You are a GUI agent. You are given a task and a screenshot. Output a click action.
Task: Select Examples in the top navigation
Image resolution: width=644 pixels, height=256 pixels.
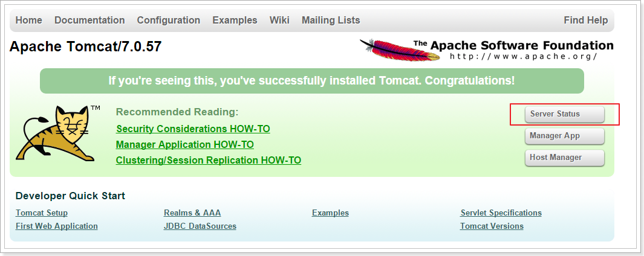[x=235, y=21]
